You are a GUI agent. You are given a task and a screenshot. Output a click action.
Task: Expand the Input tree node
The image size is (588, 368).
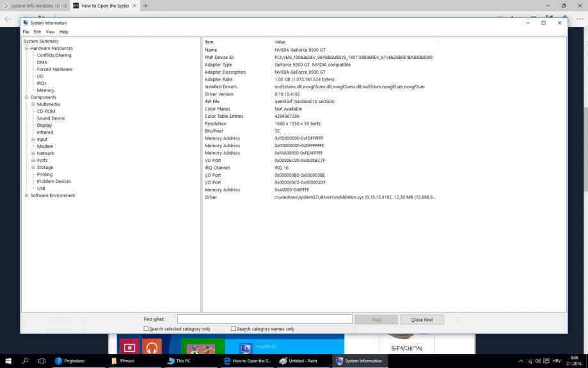[33, 139]
